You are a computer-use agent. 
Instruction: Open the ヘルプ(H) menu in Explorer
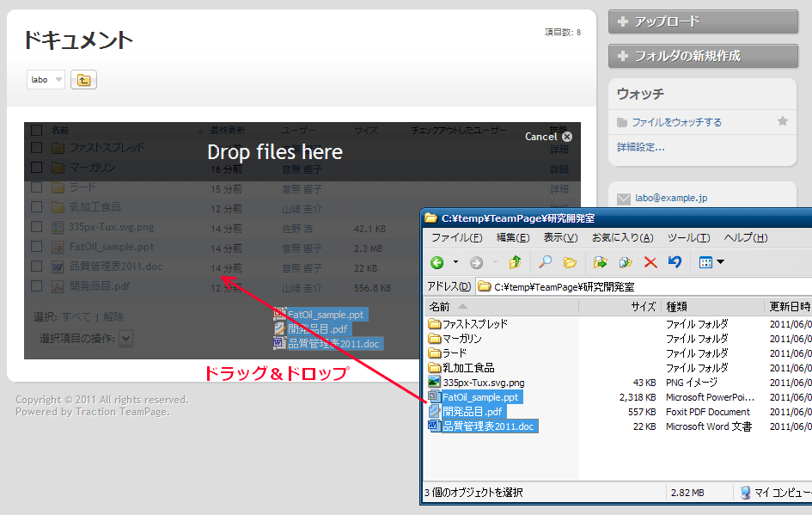[746, 238]
